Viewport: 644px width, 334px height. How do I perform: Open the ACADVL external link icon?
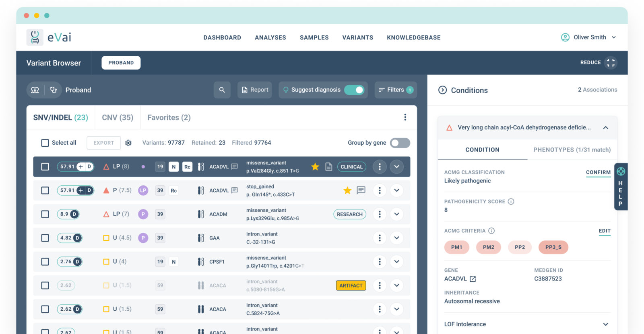click(473, 279)
